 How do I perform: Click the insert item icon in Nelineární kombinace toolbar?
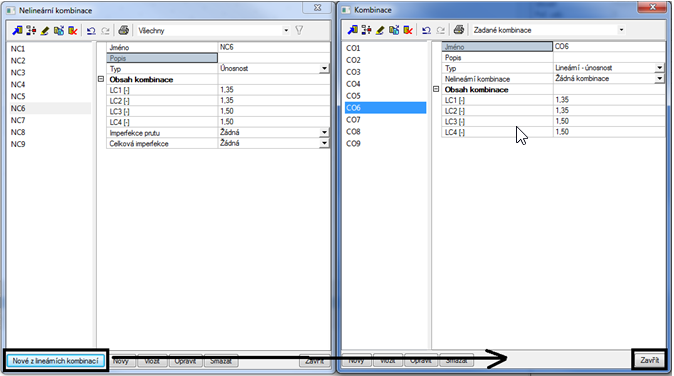pyautogui.click(x=31, y=31)
